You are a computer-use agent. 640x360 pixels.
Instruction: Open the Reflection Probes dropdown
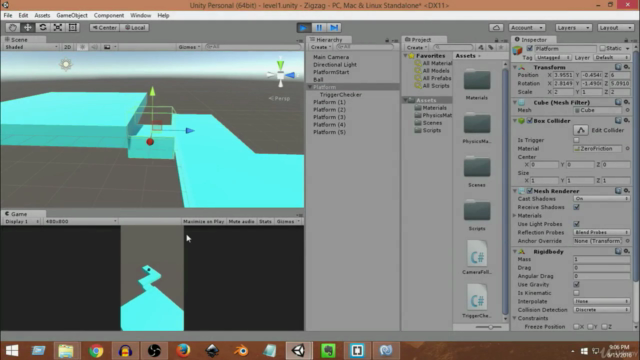[601, 232]
